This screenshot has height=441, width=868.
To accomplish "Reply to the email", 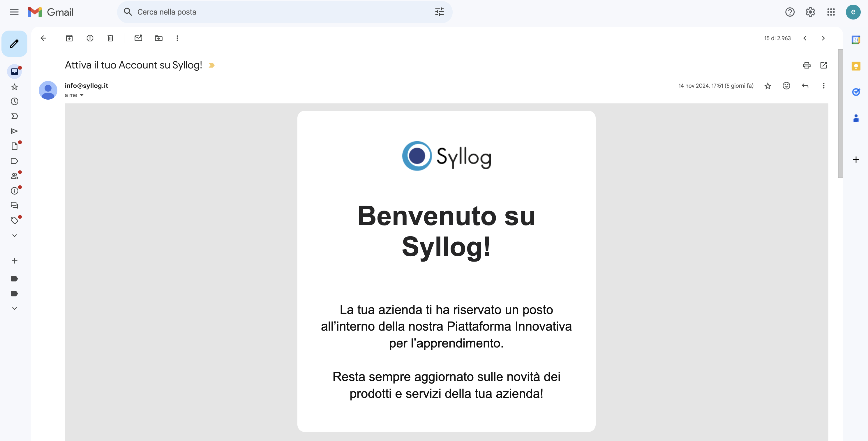I will (x=805, y=86).
